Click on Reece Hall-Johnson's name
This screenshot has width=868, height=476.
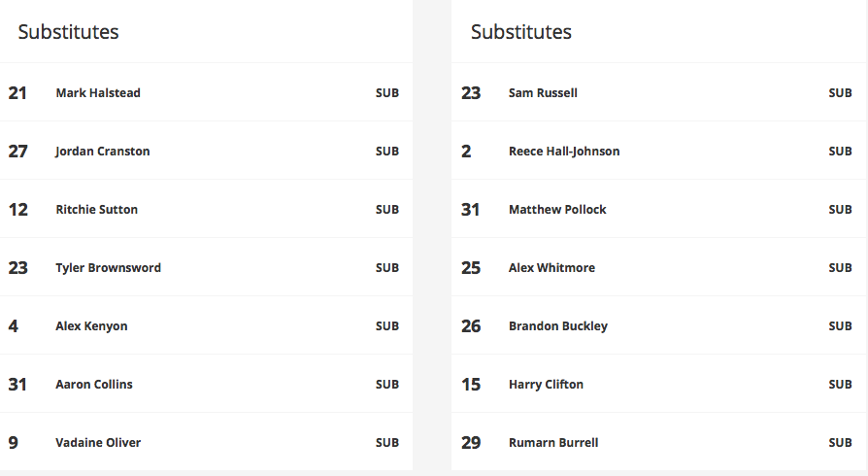point(564,152)
